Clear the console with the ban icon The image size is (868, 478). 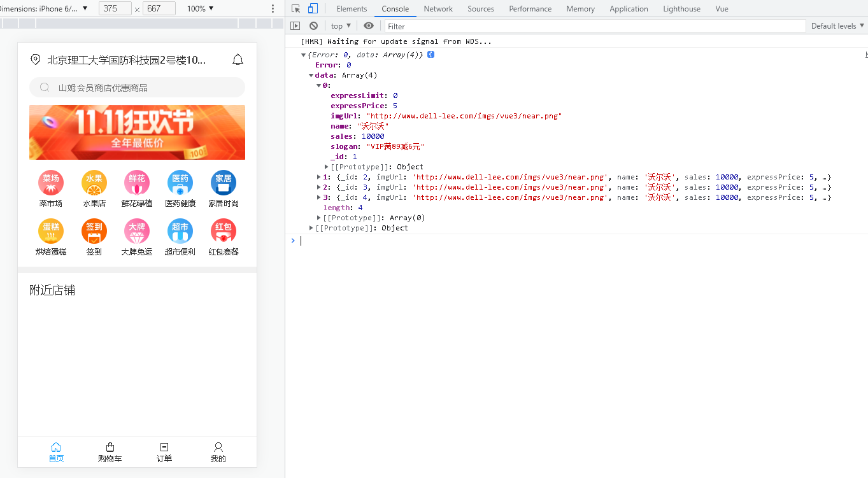point(313,26)
